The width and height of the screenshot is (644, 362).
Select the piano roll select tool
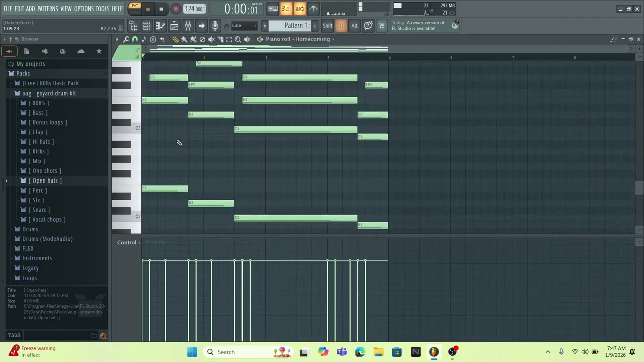click(x=229, y=39)
